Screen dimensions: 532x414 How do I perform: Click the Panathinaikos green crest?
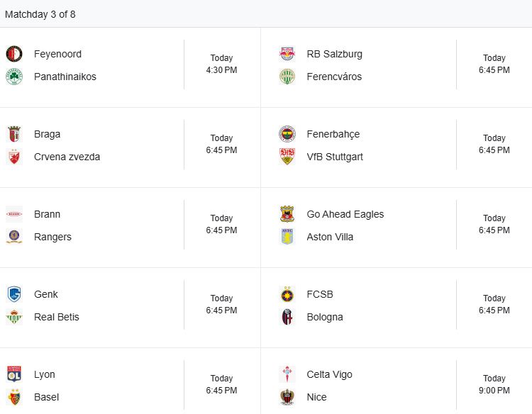pyautogui.click(x=14, y=77)
